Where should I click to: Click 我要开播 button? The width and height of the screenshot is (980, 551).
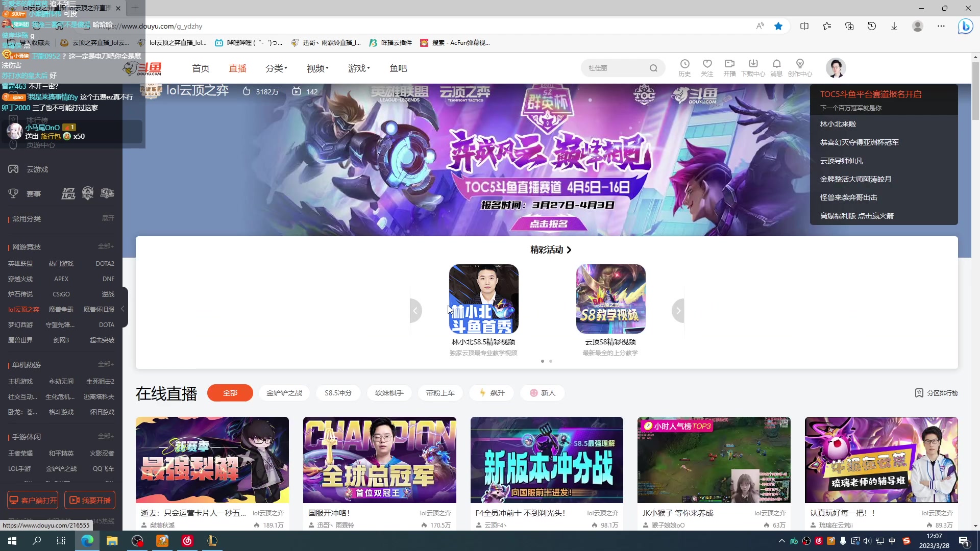point(90,500)
